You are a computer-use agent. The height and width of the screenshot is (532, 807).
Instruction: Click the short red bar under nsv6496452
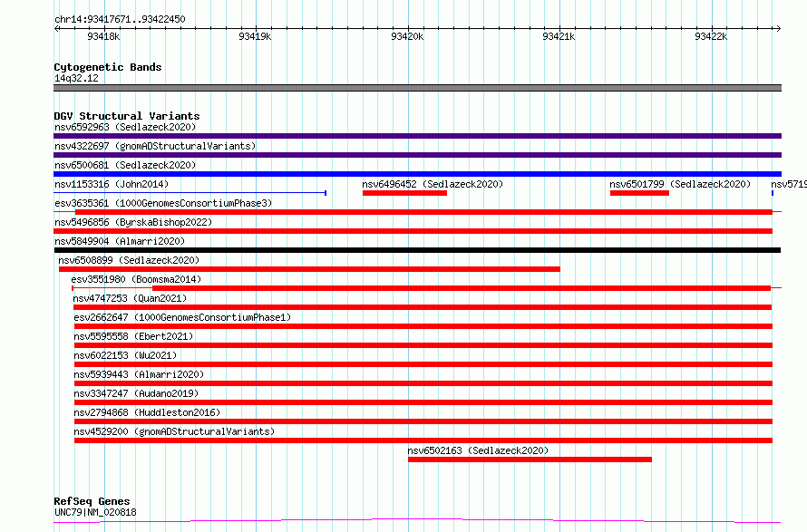point(404,193)
